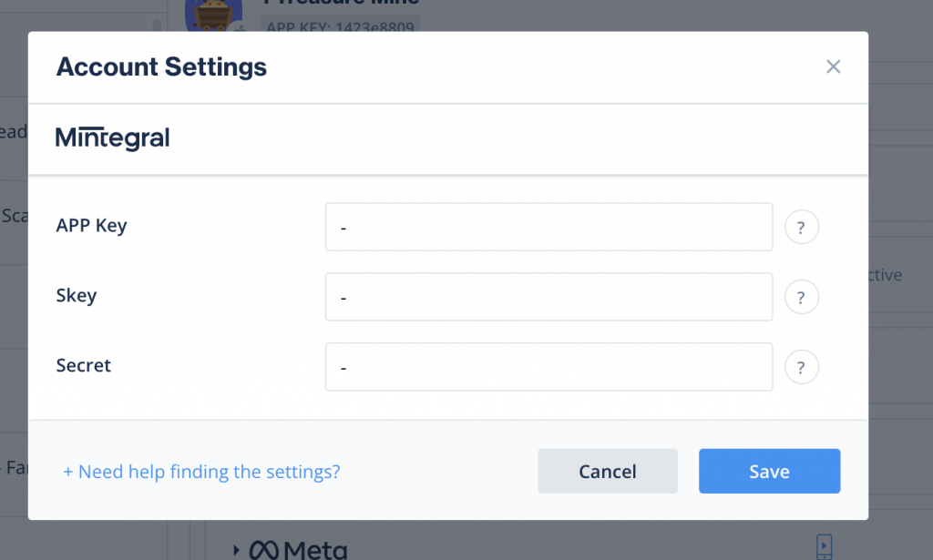The image size is (933, 560).
Task: Open the 'Need help finding the settings?' link
Action: pos(201,471)
